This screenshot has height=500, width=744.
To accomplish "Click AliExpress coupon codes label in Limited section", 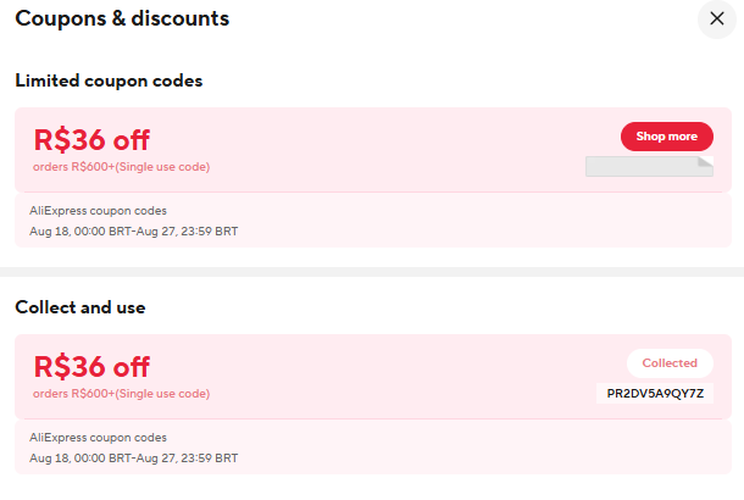I will click(x=98, y=211).
